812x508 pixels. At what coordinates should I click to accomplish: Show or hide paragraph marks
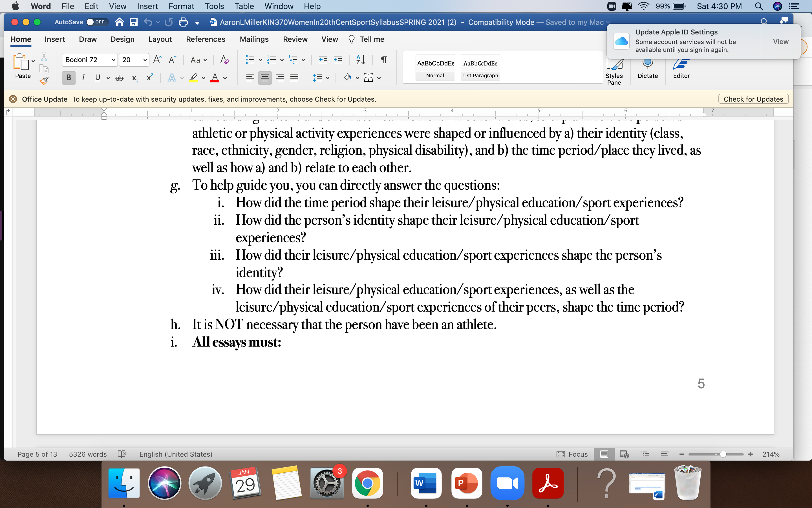(x=383, y=60)
